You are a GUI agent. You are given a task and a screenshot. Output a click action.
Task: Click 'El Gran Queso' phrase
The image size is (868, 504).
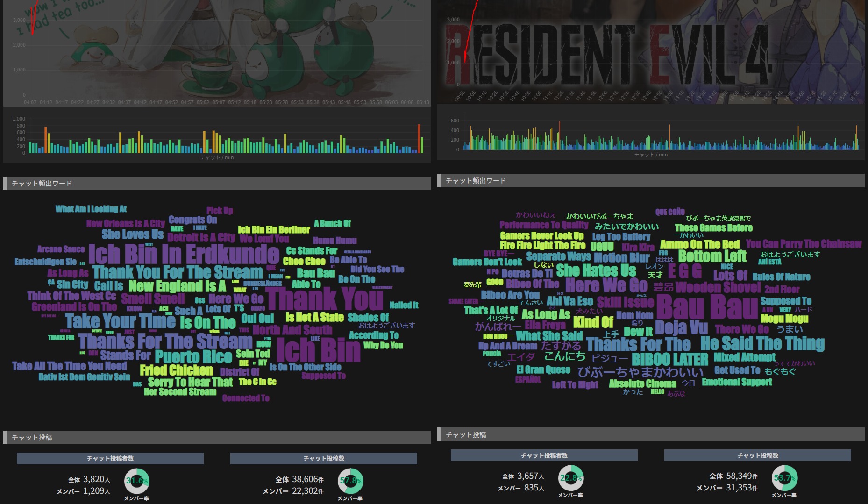click(543, 370)
